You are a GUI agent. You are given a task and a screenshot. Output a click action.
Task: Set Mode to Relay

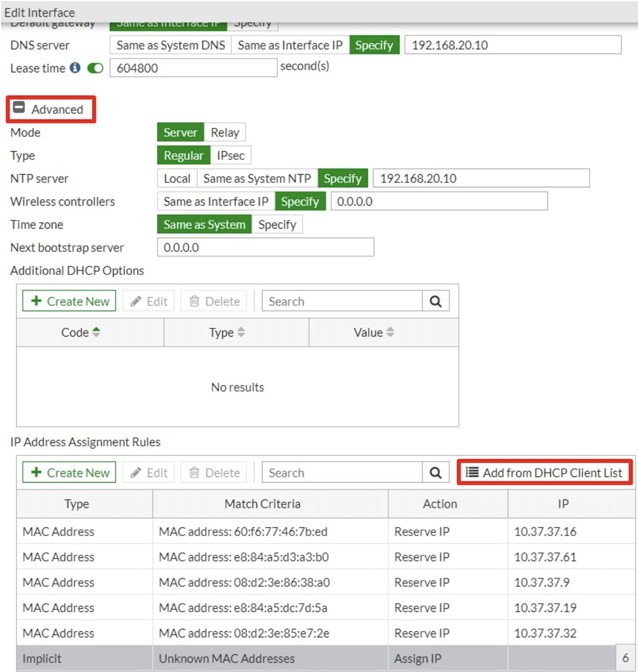[225, 132]
